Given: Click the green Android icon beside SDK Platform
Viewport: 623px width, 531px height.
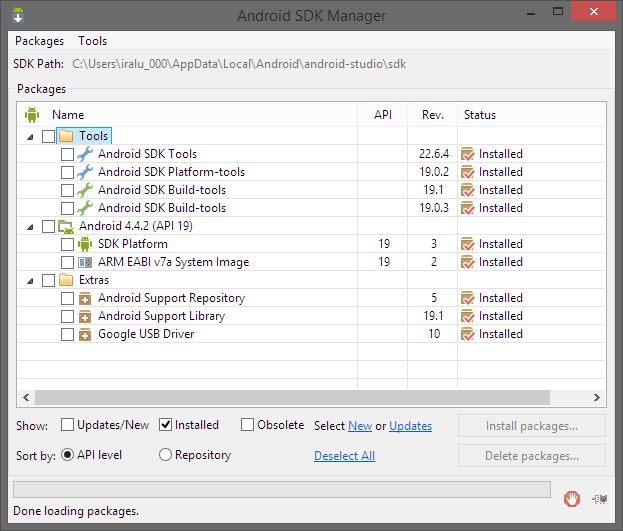Looking at the screenshot, I should (85, 244).
